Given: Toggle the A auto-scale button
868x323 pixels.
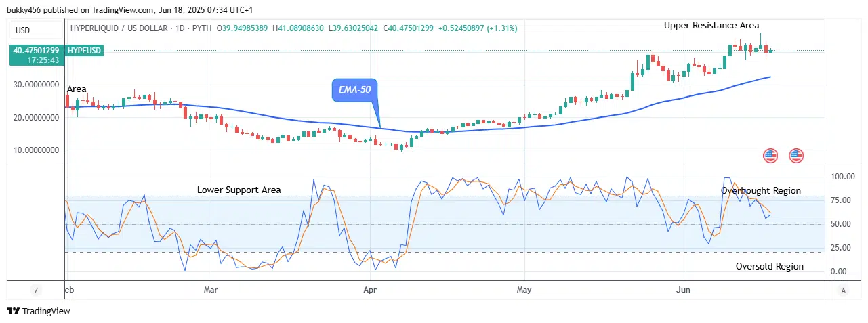Looking at the screenshot, I should (x=843, y=290).
